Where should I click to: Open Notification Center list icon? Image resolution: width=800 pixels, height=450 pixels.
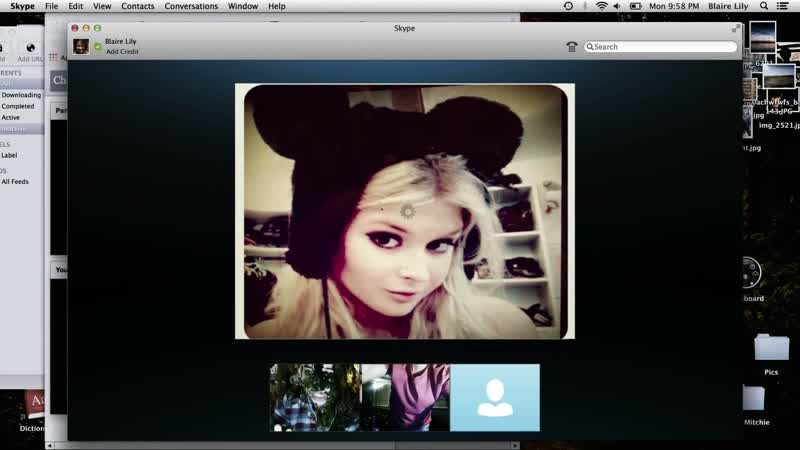[x=782, y=6]
